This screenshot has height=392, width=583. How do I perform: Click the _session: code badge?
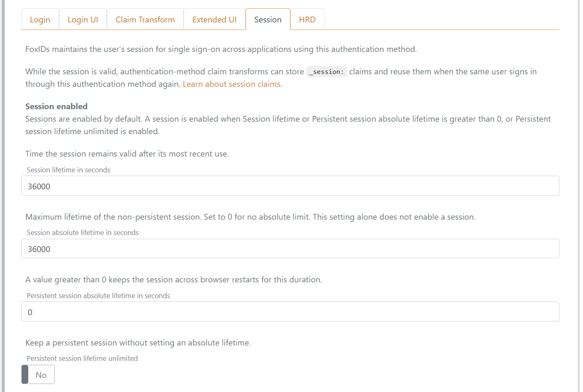coord(327,72)
